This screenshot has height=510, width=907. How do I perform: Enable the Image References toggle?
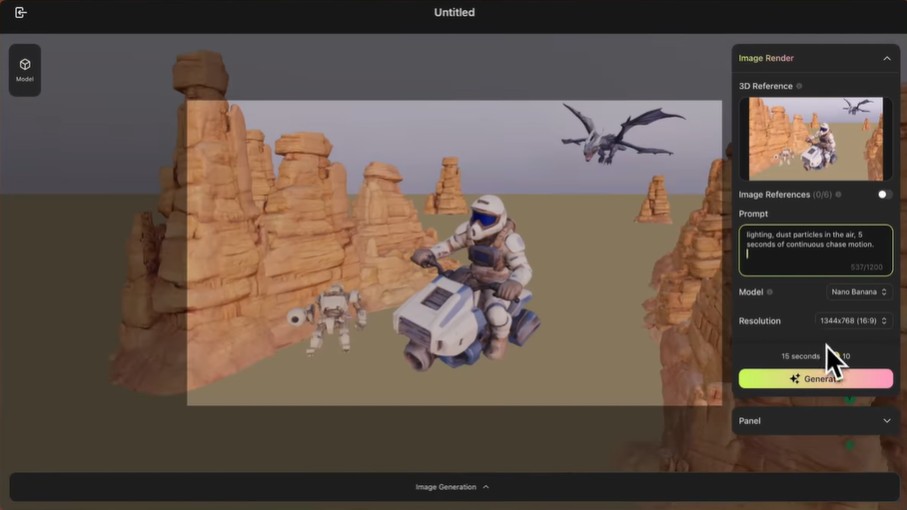click(884, 195)
